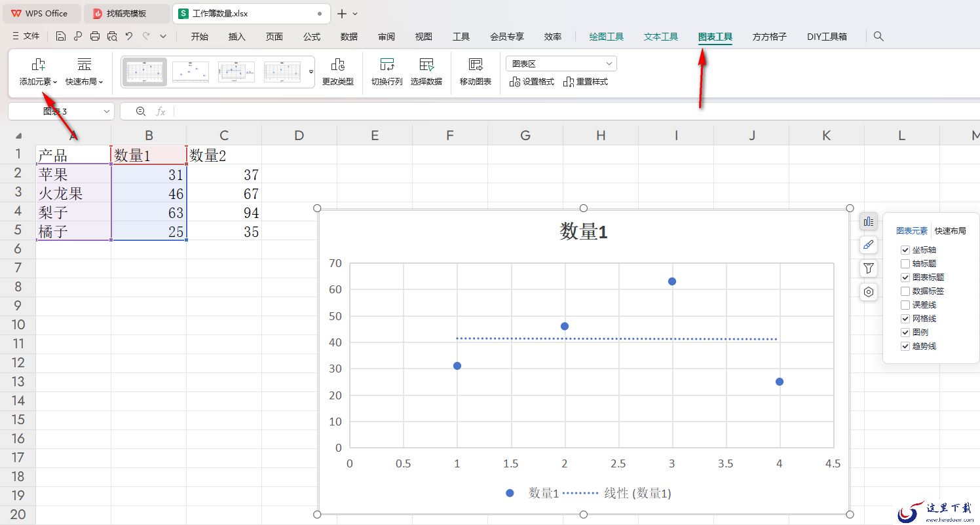
Task: Open the 找稻壳模板 template tab
Action: (x=126, y=13)
